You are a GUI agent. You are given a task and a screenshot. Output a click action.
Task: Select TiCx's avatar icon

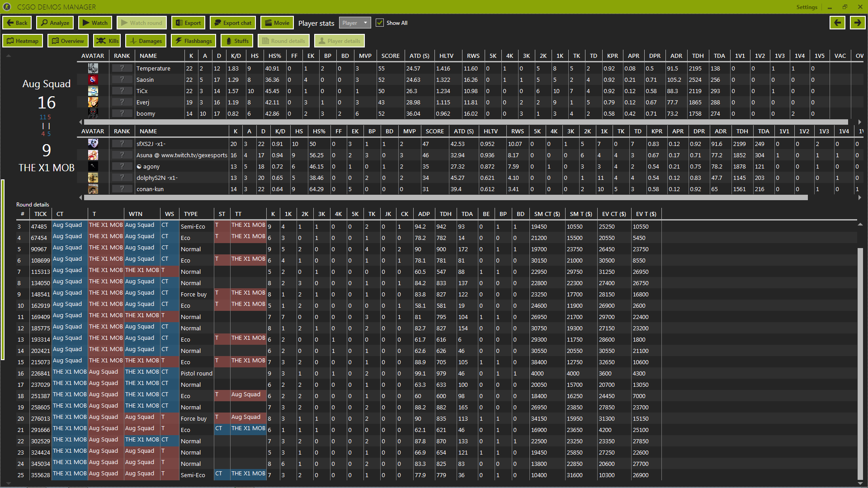point(93,91)
